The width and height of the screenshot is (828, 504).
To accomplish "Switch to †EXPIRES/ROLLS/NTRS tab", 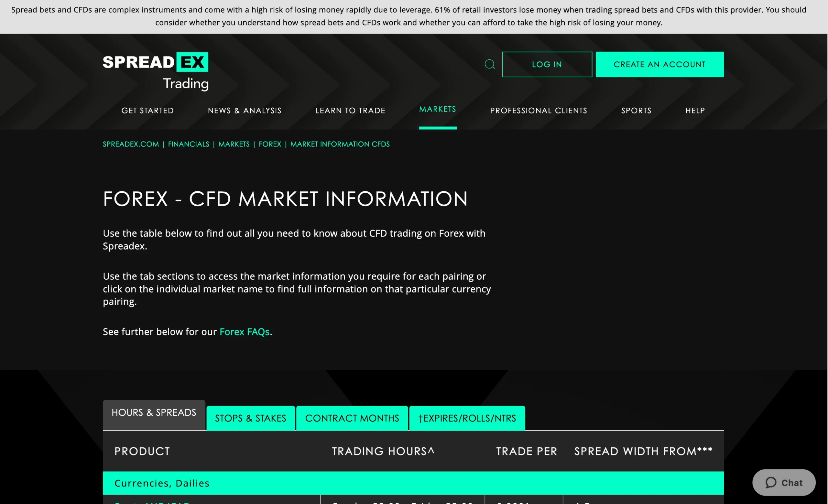I will 467,418.
